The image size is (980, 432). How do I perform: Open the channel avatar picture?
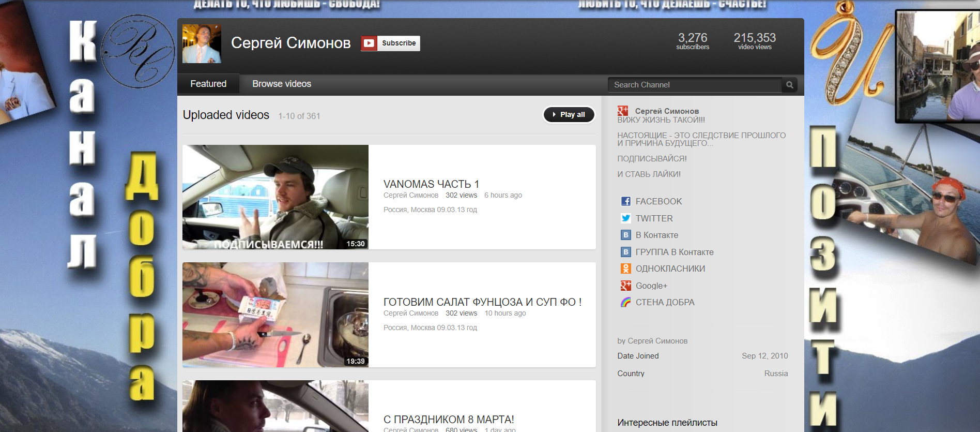pos(202,44)
